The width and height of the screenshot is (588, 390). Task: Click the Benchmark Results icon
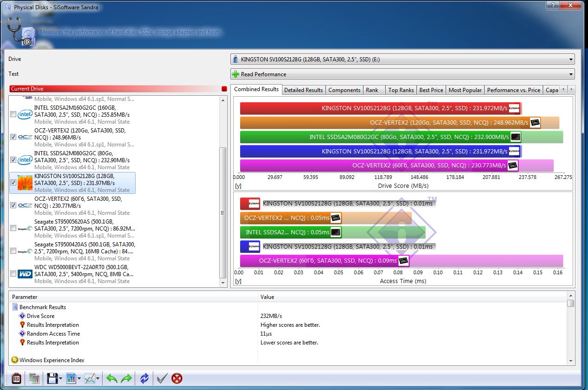15,307
